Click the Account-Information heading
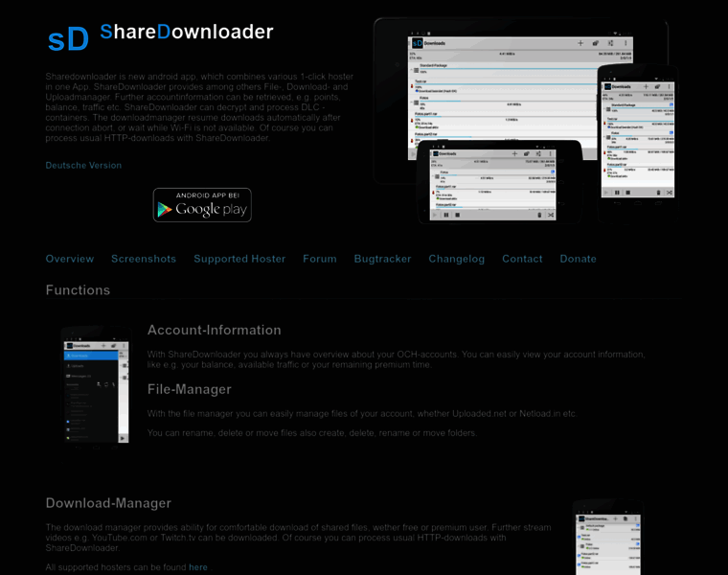Screen dimensions: 728x575 (x=214, y=330)
